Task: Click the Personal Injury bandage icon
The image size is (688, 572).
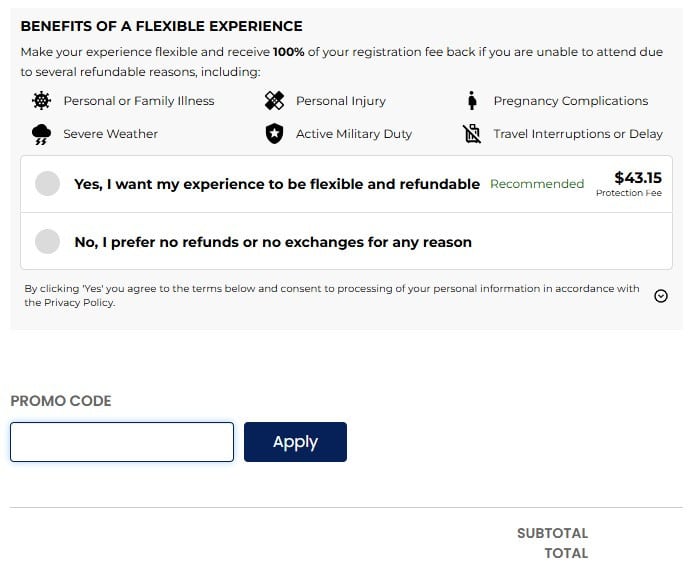Action: pyautogui.click(x=274, y=101)
